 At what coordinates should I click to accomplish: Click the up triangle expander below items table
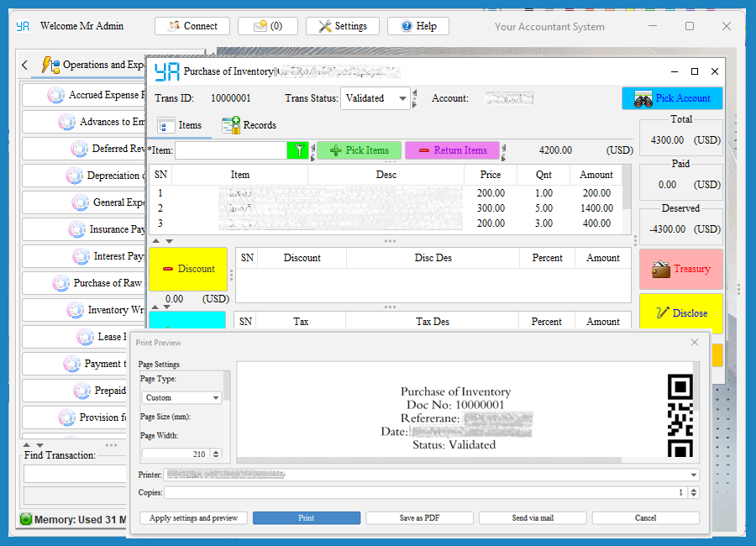tap(156, 241)
